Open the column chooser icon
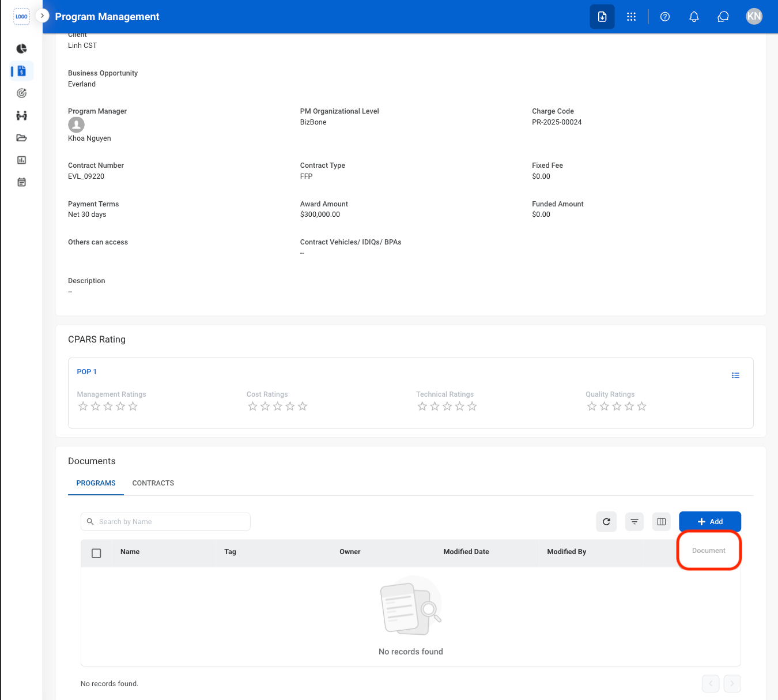The width and height of the screenshot is (778, 700). pos(662,522)
